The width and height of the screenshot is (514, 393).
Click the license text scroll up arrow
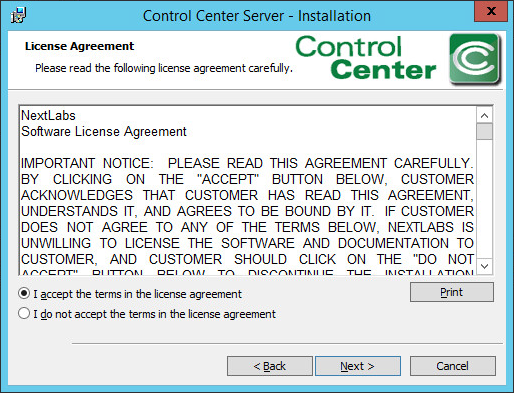coord(484,116)
